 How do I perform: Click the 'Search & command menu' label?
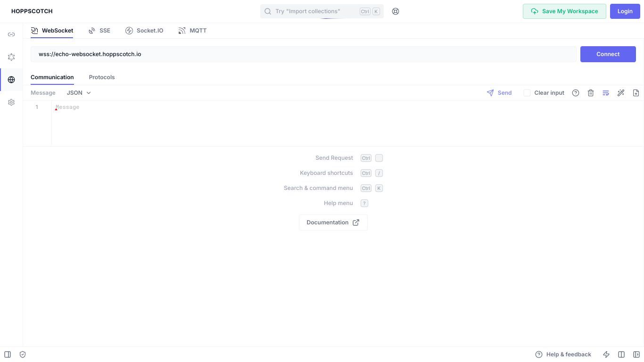point(318,188)
